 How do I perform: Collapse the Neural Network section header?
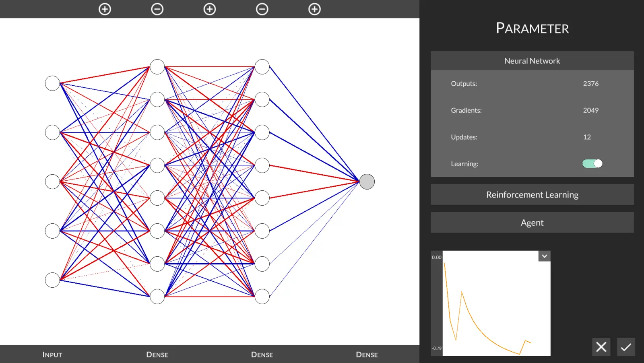532,61
